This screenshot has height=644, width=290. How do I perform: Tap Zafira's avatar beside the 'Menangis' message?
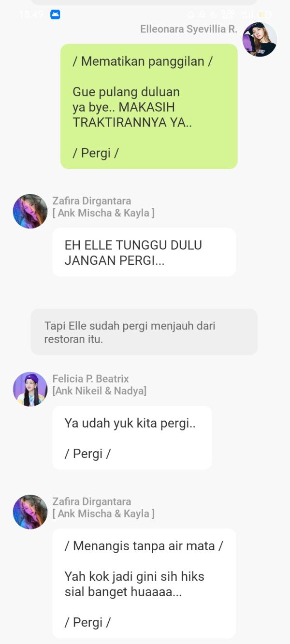coord(30,512)
